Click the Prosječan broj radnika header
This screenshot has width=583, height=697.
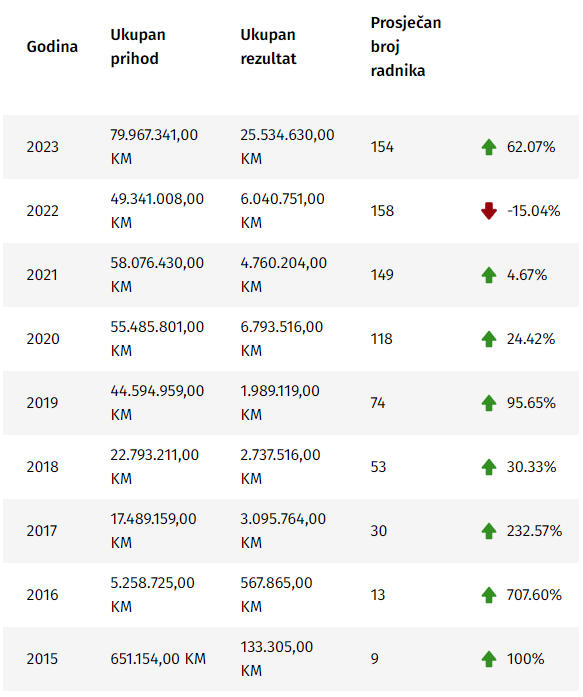tap(406, 47)
